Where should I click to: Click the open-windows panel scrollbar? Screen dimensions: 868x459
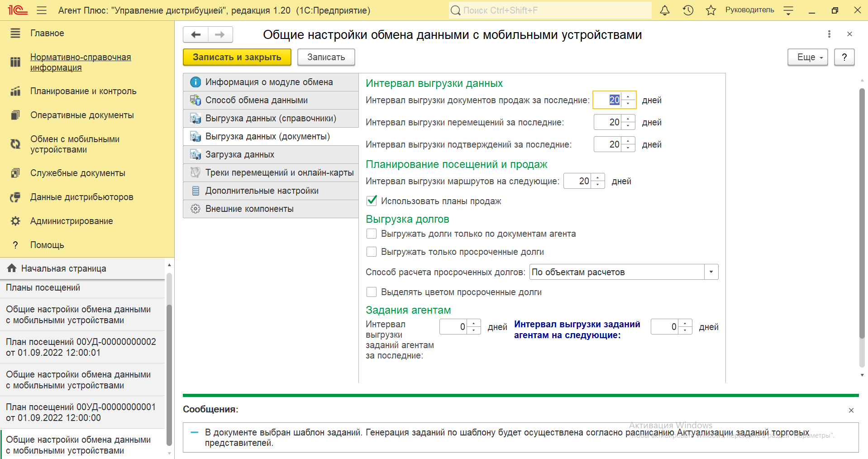point(169,375)
